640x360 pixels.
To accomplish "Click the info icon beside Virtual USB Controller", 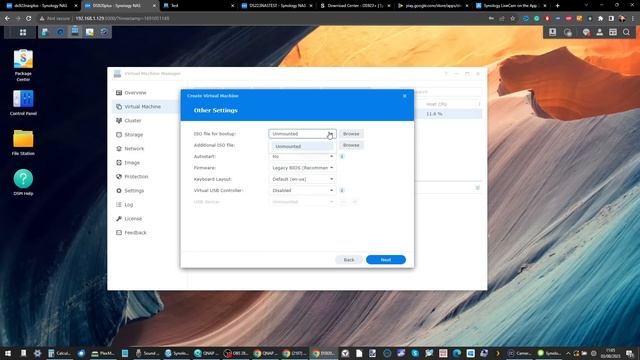I will click(342, 190).
